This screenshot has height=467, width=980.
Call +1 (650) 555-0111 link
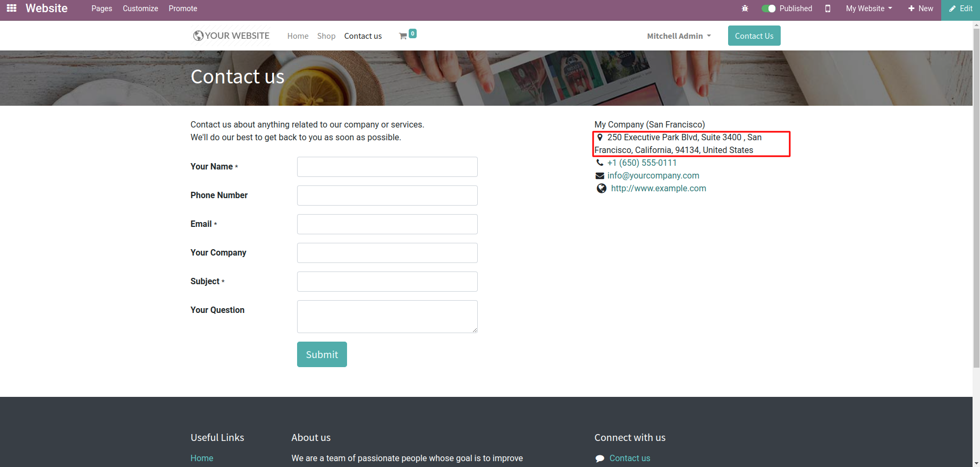[x=642, y=163]
